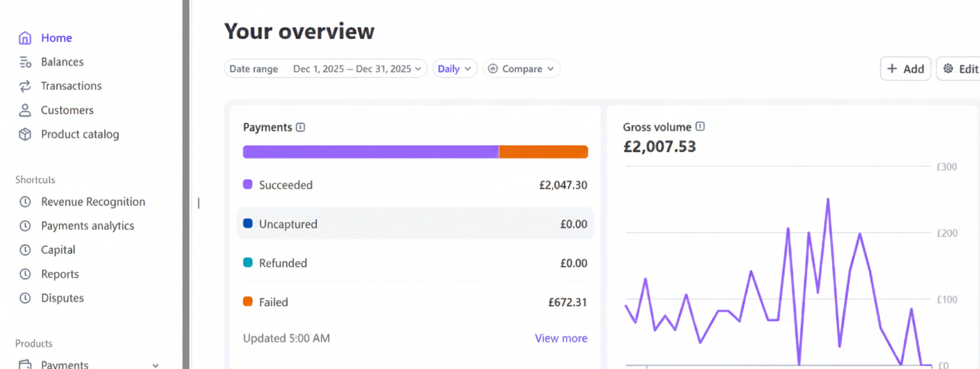980x369 pixels.
Task: Select the Failed payments row
Action: pyautogui.click(x=415, y=302)
